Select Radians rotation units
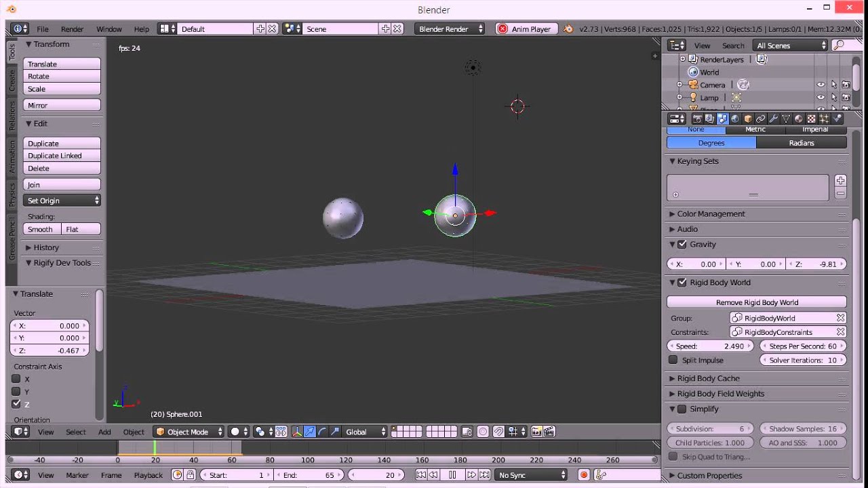The height and width of the screenshot is (488, 868). pos(802,143)
